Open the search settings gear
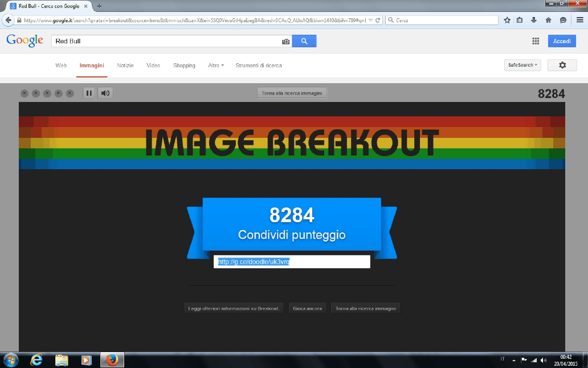The height and width of the screenshot is (368, 588). 562,65
